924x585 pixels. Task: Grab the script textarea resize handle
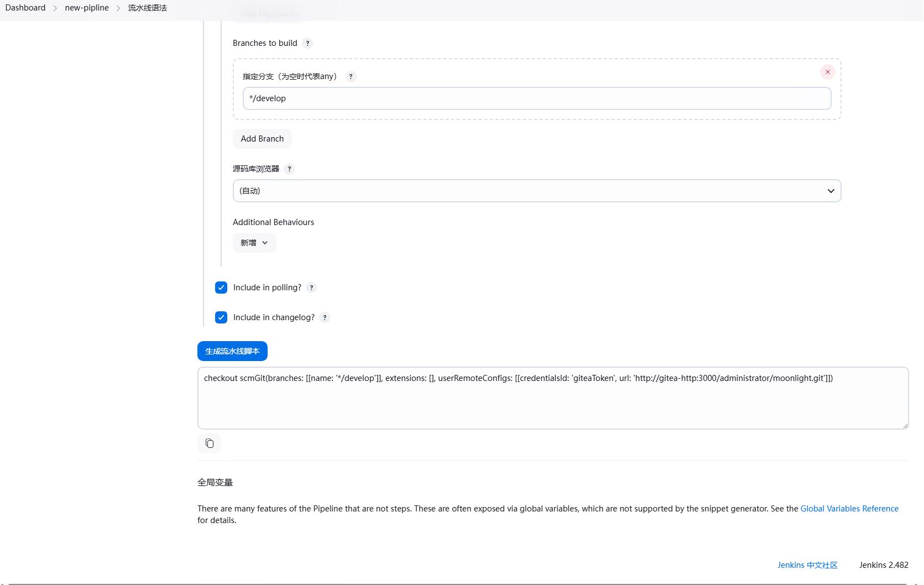pos(905,426)
